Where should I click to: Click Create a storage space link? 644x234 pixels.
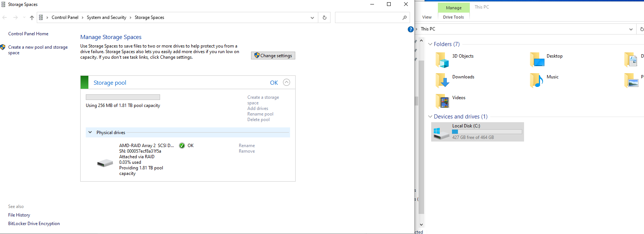click(x=263, y=100)
